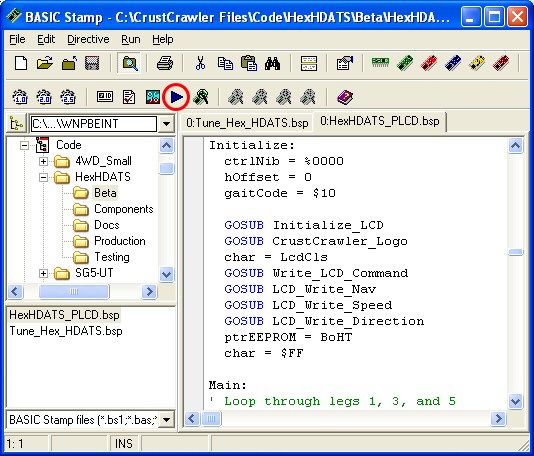
Task: Click the split-window layout toolbar icon
Action: (309, 63)
